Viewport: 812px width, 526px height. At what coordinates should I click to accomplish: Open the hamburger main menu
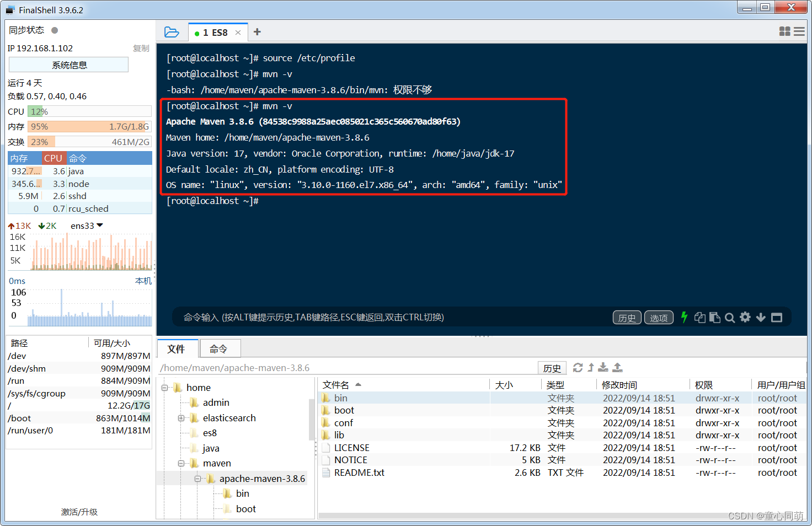799,31
